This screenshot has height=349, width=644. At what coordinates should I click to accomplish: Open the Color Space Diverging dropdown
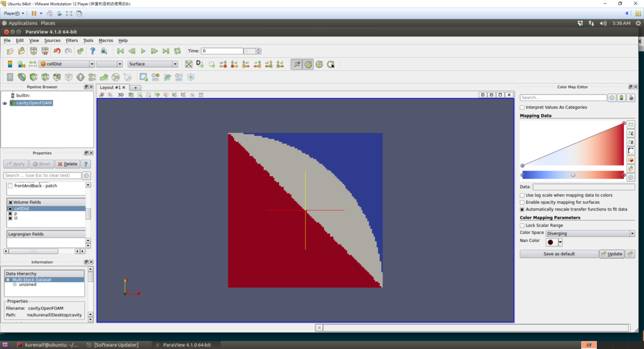(x=590, y=233)
